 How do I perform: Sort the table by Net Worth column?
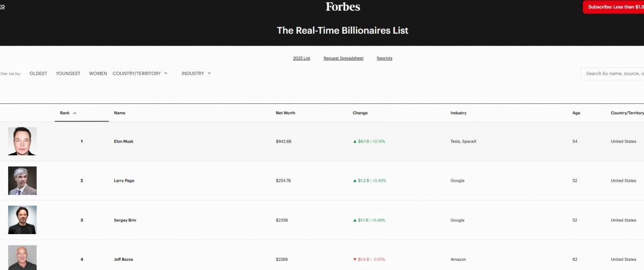[285, 113]
